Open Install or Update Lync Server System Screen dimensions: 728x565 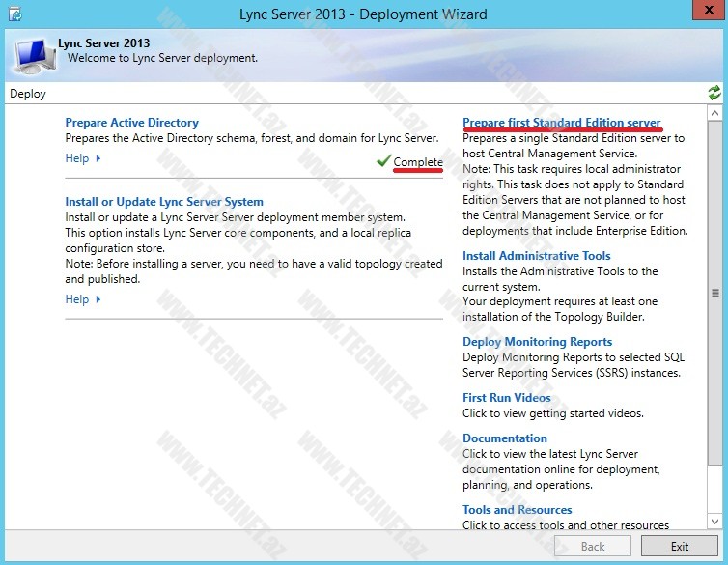point(163,202)
